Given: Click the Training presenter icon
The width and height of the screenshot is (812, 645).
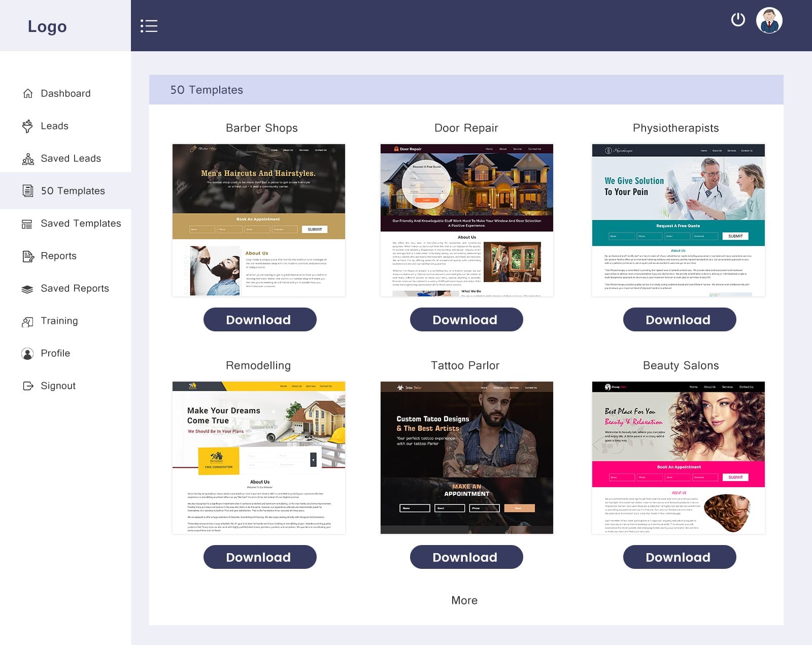Looking at the screenshot, I should click(x=27, y=322).
